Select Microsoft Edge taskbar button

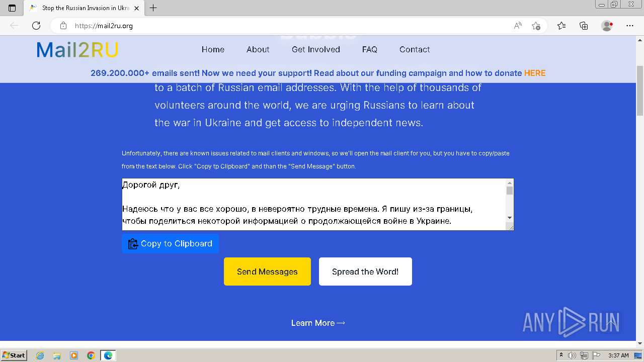click(108, 355)
